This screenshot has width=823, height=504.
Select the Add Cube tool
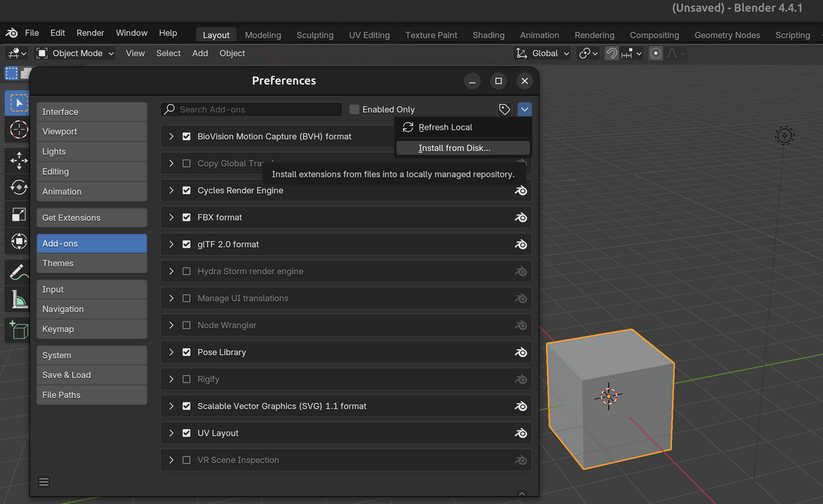tap(19, 331)
